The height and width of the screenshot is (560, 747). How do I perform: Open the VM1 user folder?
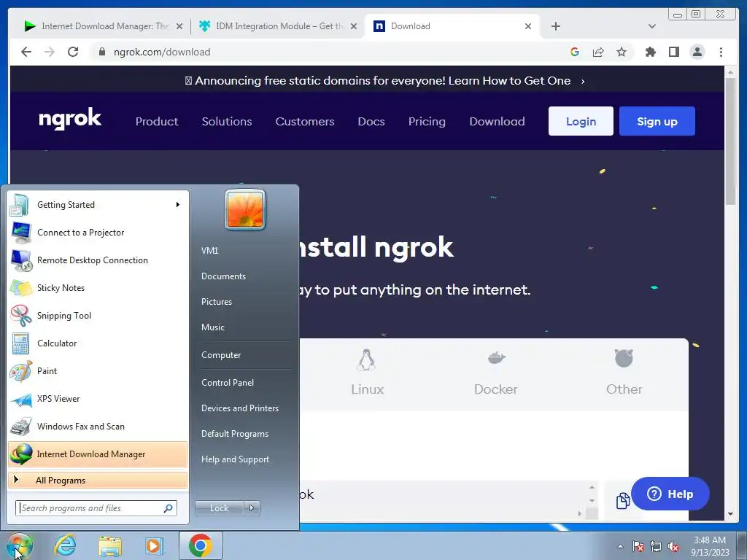pos(209,251)
